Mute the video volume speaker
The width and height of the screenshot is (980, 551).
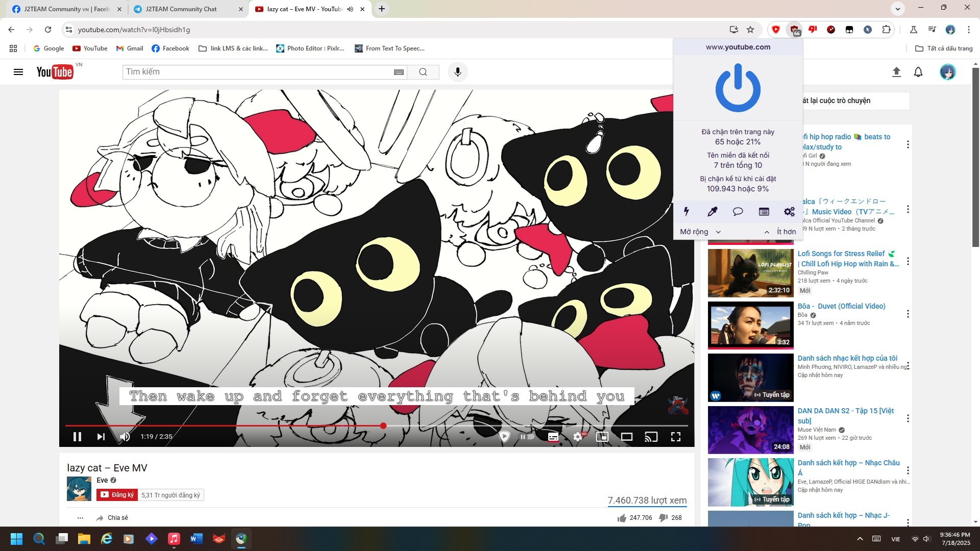click(x=125, y=437)
